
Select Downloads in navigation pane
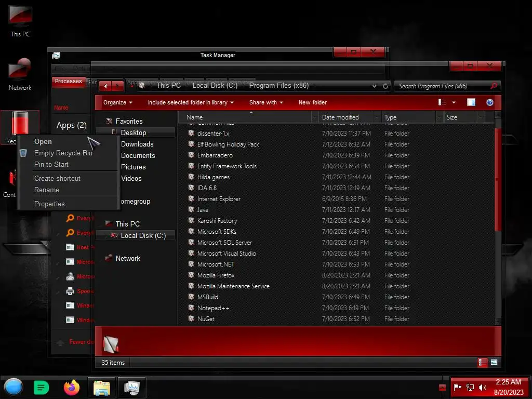pos(137,144)
